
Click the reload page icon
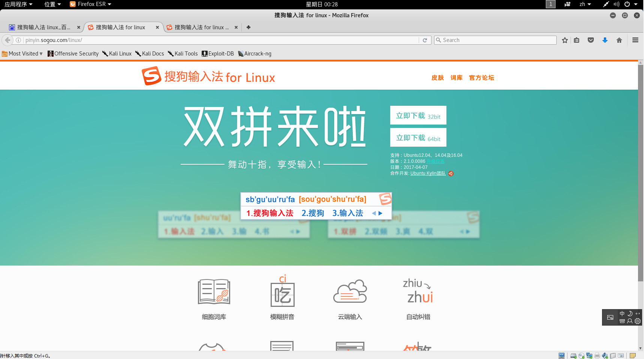pos(425,40)
